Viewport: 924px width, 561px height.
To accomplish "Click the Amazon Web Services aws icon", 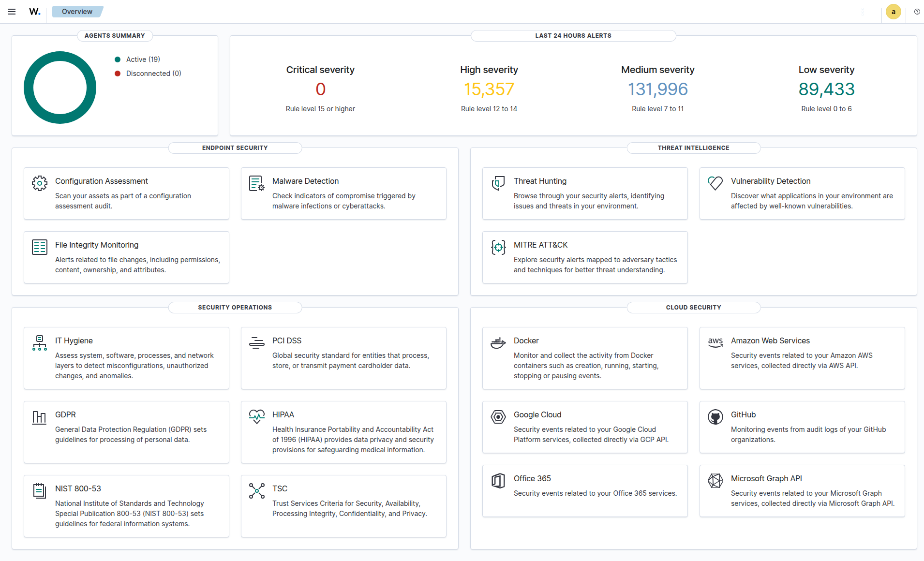I will pyautogui.click(x=715, y=342).
